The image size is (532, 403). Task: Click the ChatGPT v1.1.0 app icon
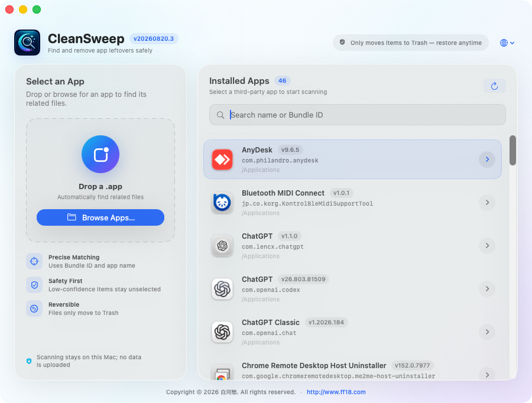pyautogui.click(x=222, y=246)
